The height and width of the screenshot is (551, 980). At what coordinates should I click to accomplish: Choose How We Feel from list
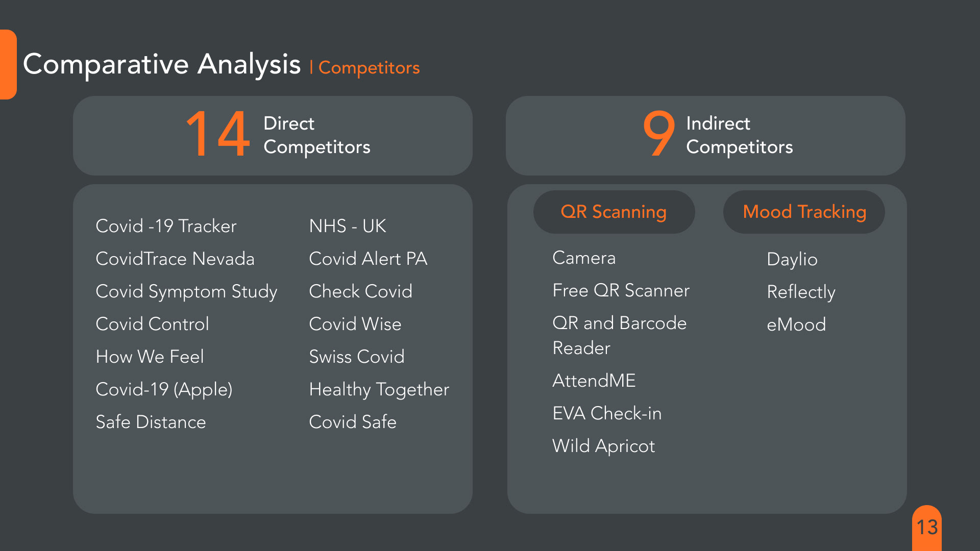point(150,357)
